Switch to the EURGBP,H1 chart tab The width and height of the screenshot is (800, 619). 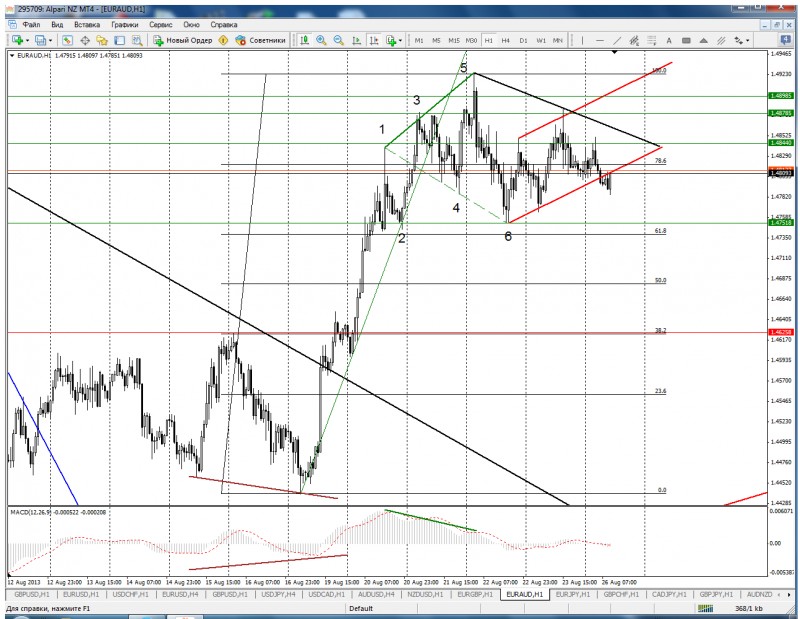(473, 594)
